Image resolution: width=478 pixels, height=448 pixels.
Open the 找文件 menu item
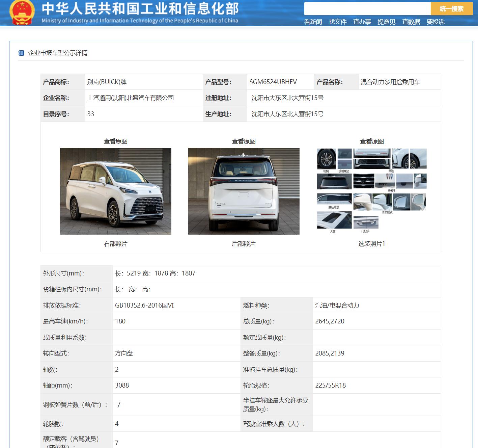(338, 22)
